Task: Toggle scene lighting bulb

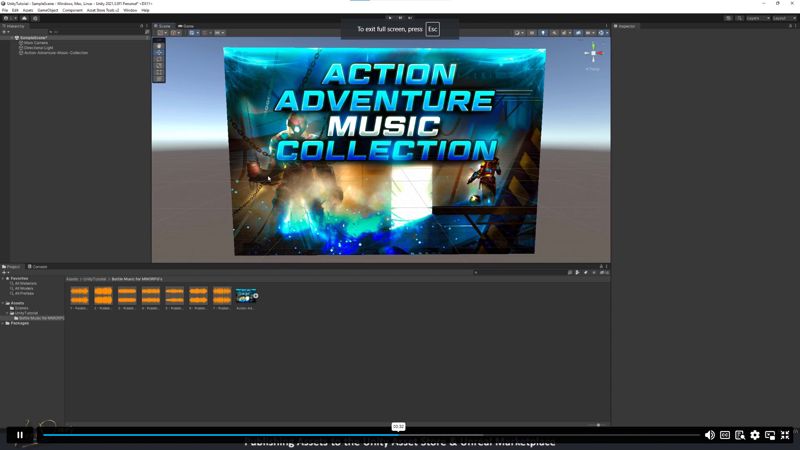Action: (x=543, y=33)
